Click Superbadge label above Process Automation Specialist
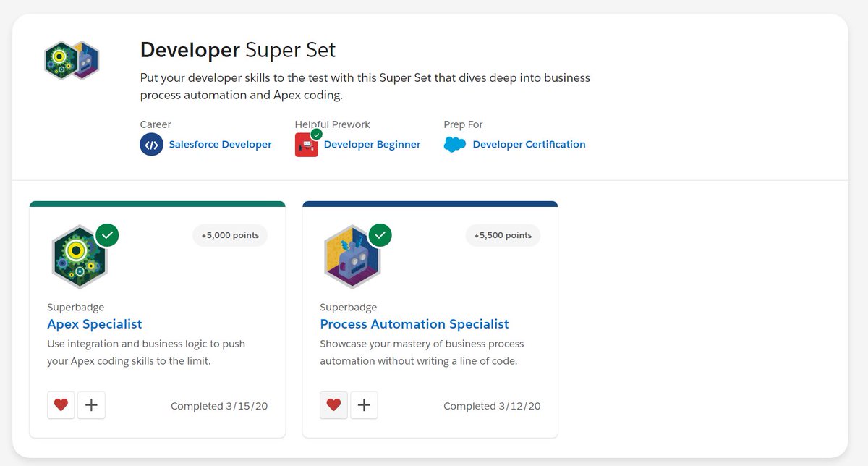The width and height of the screenshot is (868, 466). [348, 307]
